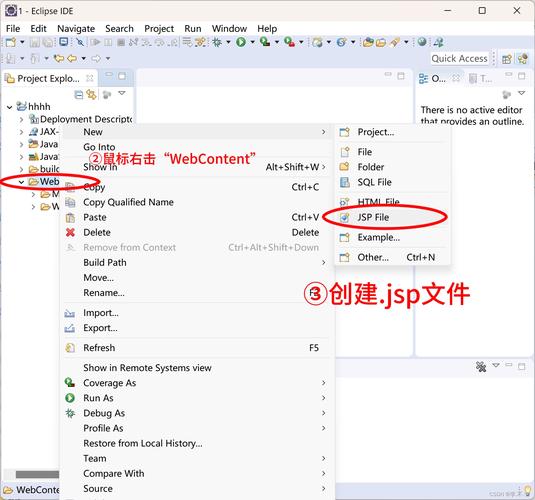
Task: Expand the Deployment Descriptor node
Action: tap(21, 119)
